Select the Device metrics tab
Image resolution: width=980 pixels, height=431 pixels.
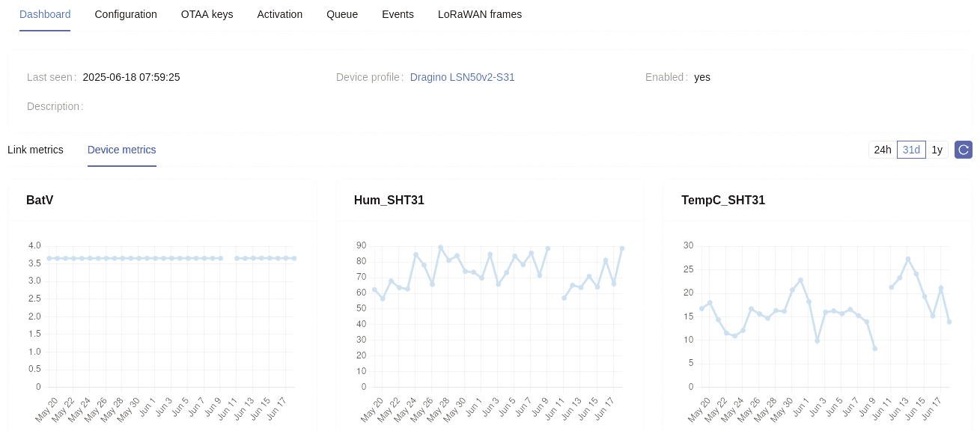click(122, 150)
